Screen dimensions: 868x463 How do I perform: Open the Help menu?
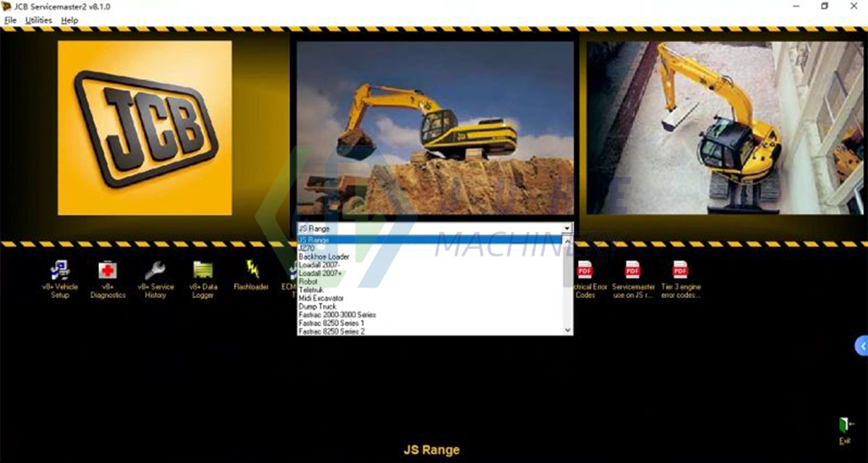[x=69, y=20]
